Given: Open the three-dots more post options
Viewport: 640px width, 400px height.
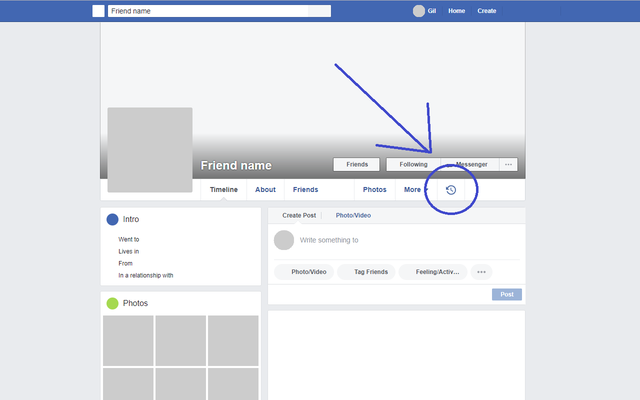Looking at the screenshot, I should pyautogui.click(x=481, y=272).
